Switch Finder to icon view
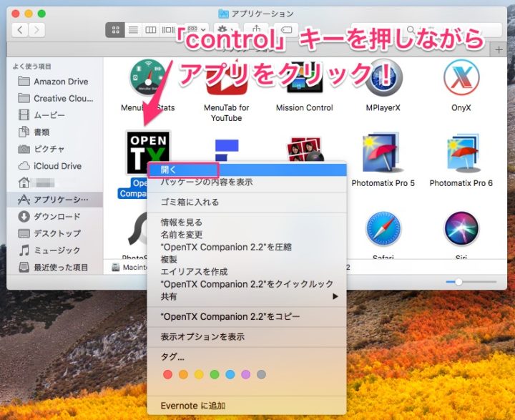The height and width of the screenshot is (420, 515). (114, 30)
